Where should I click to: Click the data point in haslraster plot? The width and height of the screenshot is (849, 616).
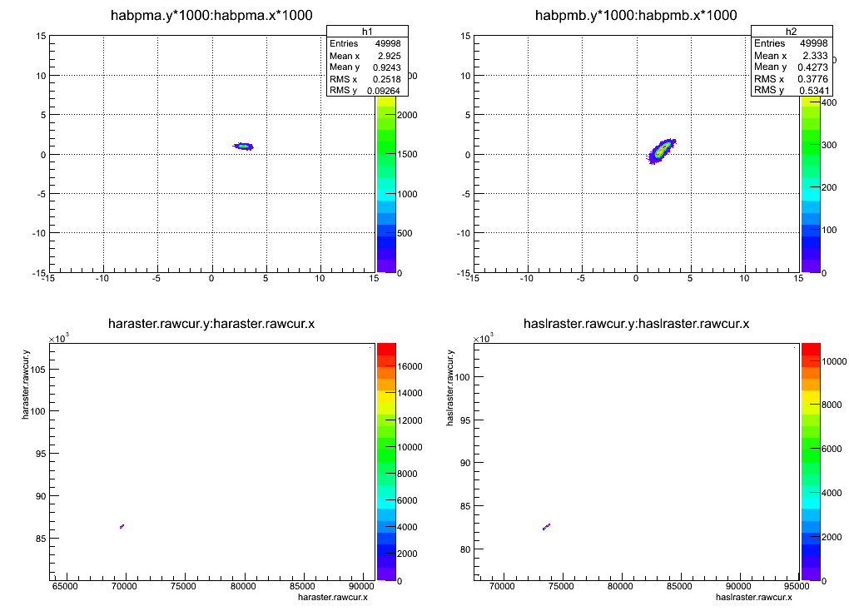[546, 527]
